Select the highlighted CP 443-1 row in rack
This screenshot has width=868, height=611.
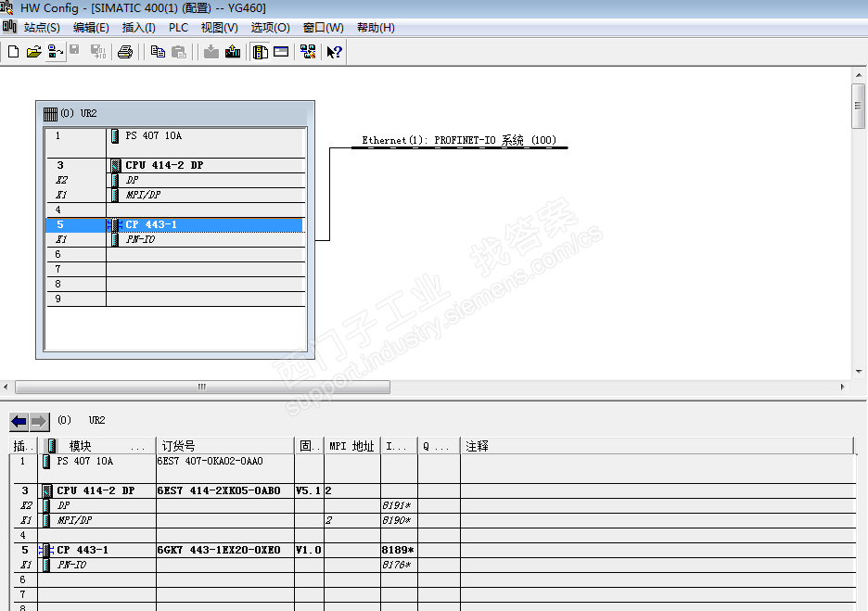tap(175, 224)
